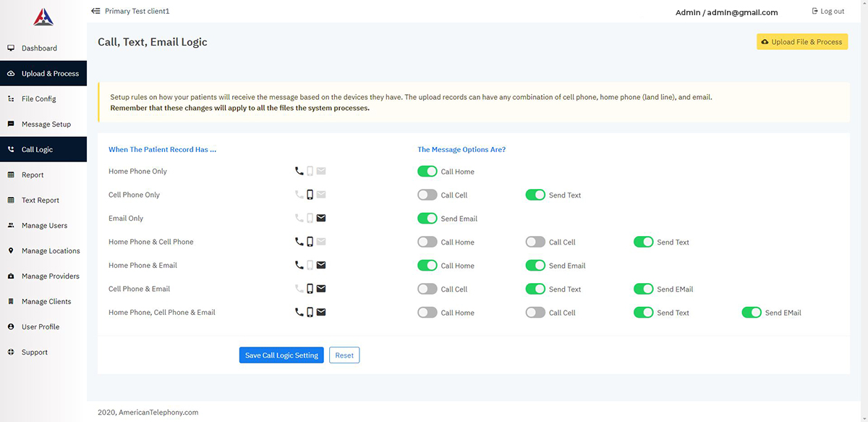Viewport: 868px width, 422px height.
Task: Enable Call Cell for Cell Phone Only
Action: 427,195
